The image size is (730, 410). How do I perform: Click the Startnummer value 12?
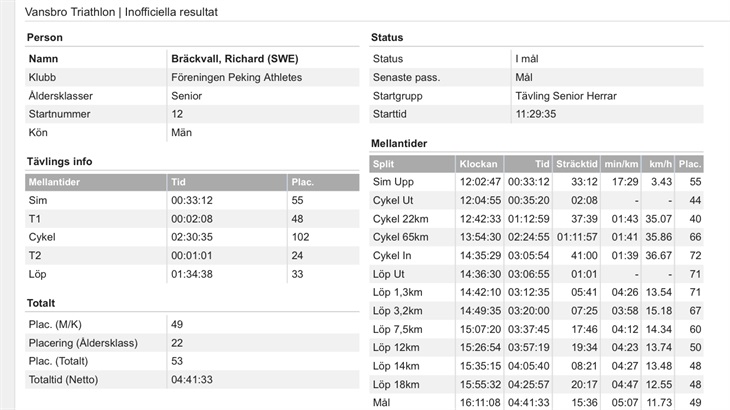(x=177, y=114)
